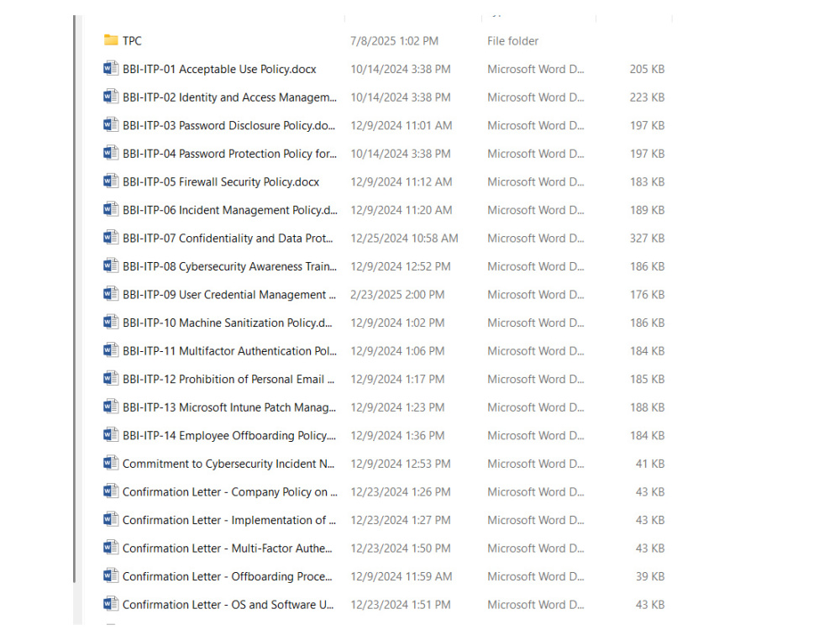Select file name BBI-ITP-06 Incident Management Policy
The width and height of the screenshot is (840, 630).
230,210
